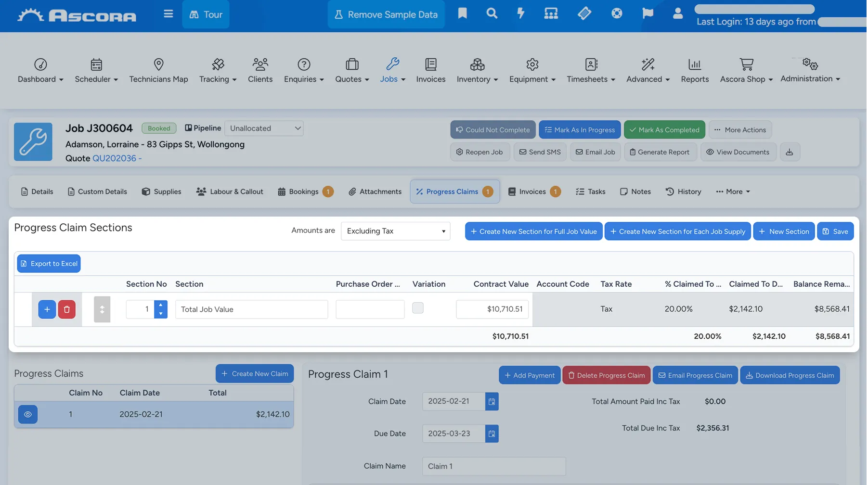Open the Labour & Callout tab
Screen dimensions: 868x485
point(230,191)
